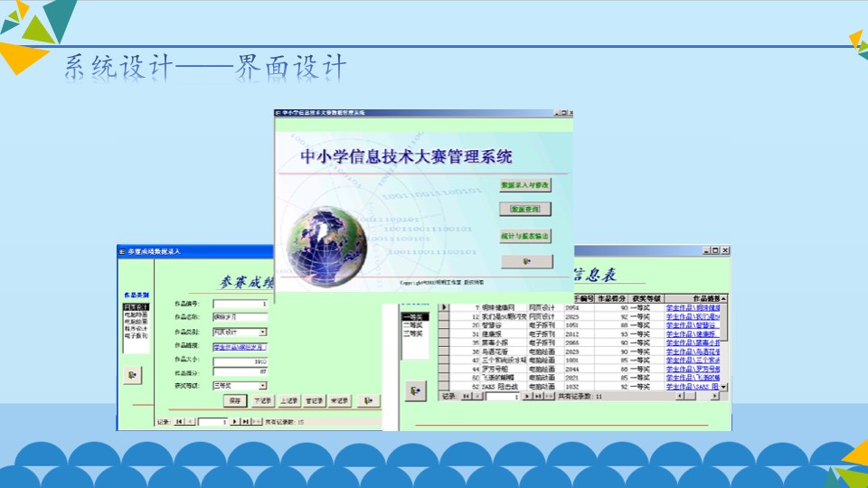Click the scroll down arrow of the table
868x488 pixels.
pos(723,387)
